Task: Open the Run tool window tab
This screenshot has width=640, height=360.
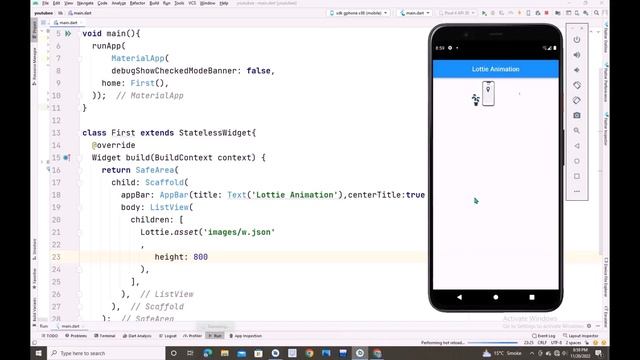Action: click(215, 336)
